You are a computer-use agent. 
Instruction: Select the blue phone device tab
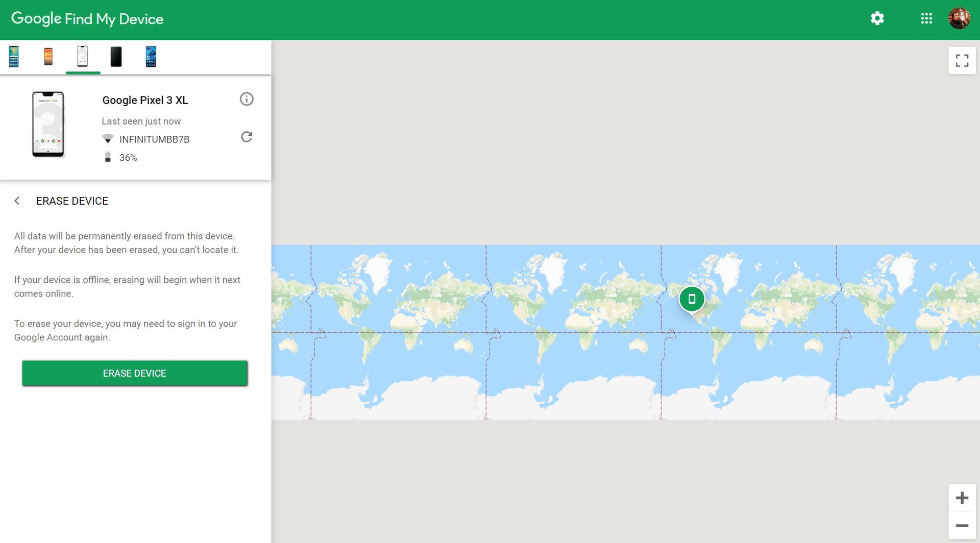coord(151,57)
